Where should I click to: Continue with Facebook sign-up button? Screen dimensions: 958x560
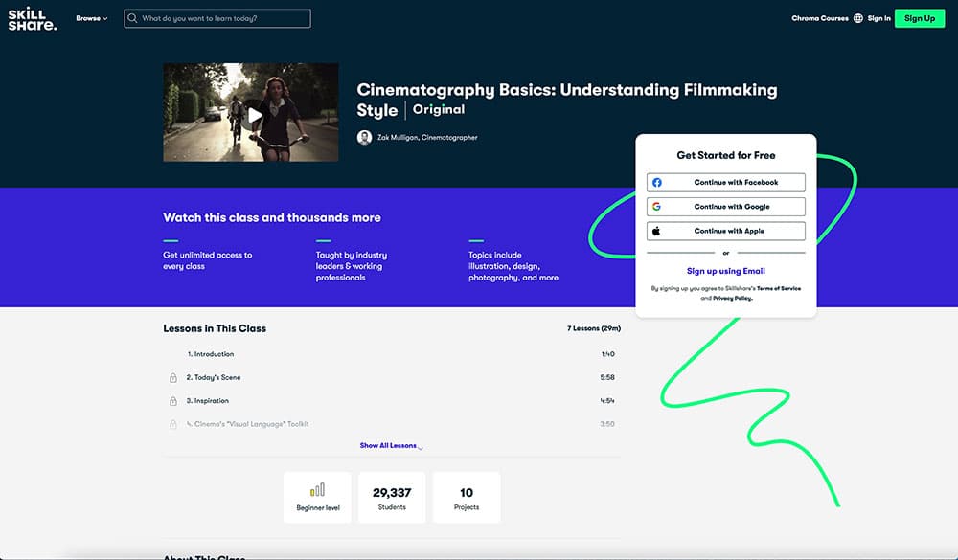pos(726,182)
